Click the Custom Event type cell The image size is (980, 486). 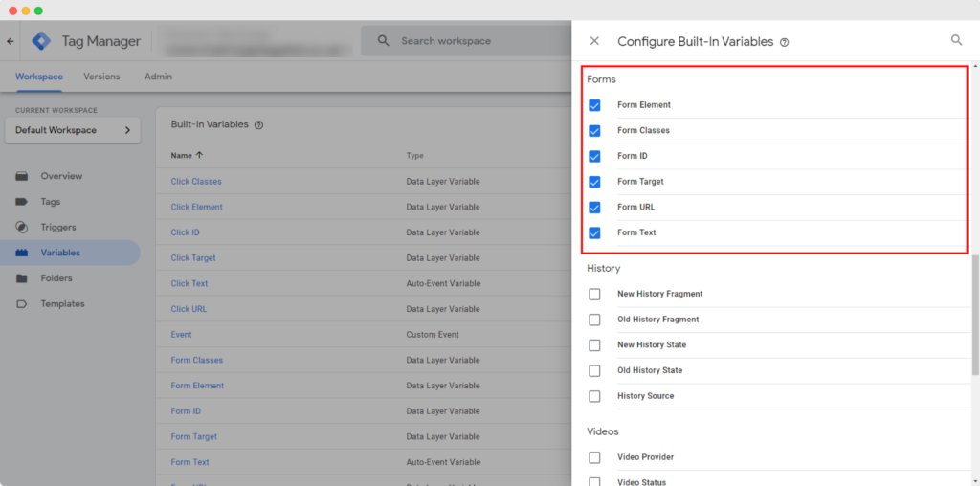pos(433,335)
